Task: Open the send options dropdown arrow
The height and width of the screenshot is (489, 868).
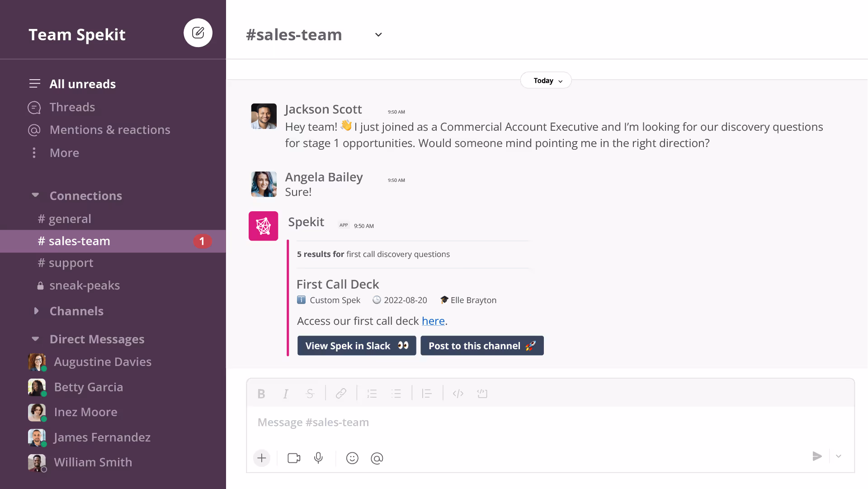Action: click(839, 456)
